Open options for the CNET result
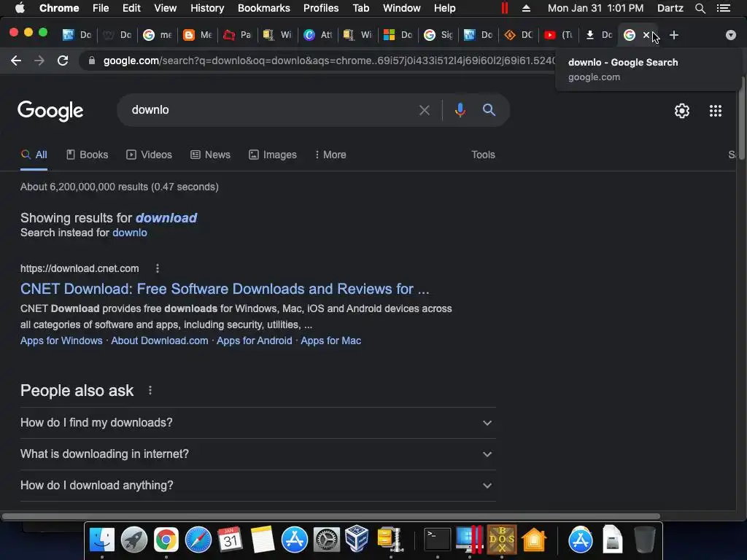747x560 pixels. pos(158,268)
